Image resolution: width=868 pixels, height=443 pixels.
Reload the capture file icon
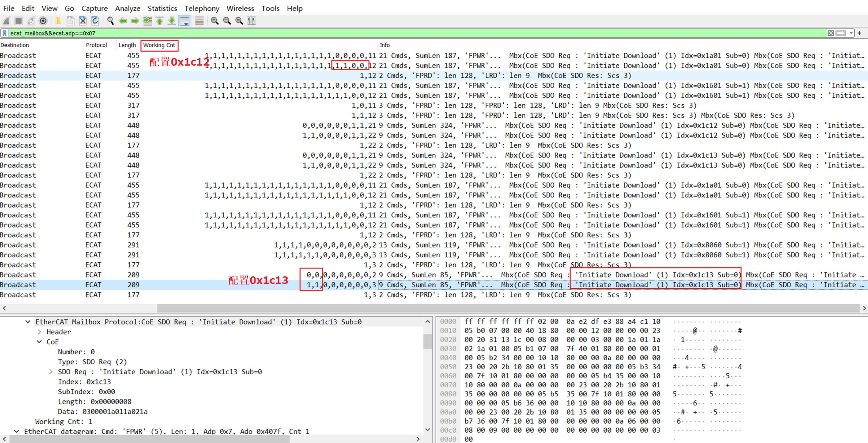click(x=95, y=21)
